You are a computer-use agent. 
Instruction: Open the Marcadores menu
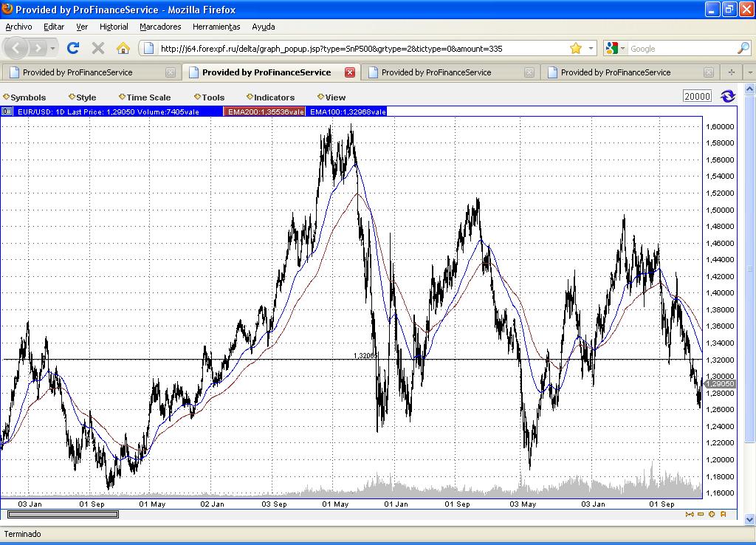coord(160,27)
